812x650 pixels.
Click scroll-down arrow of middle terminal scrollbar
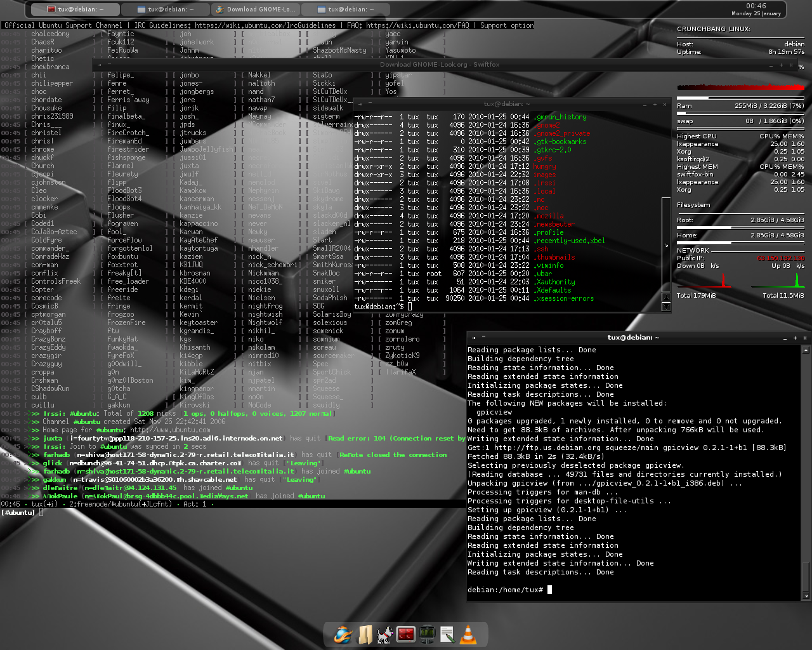(666, 307)
